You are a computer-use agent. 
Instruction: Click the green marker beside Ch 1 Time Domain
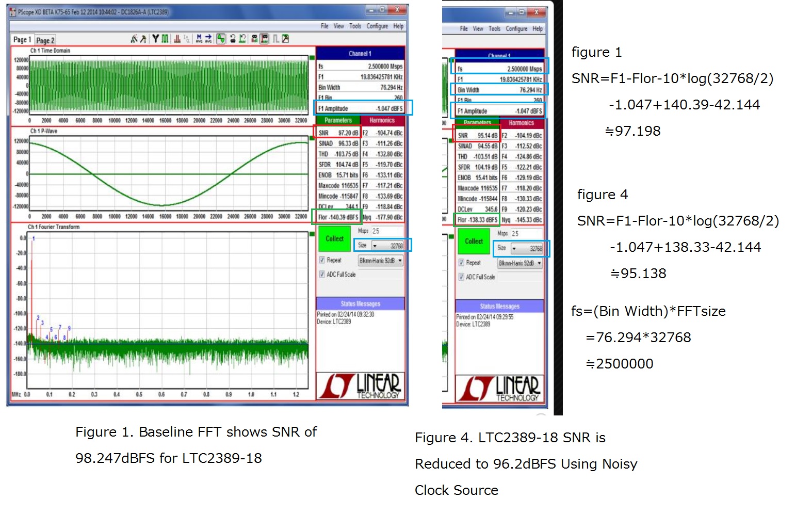coord(312,58)
